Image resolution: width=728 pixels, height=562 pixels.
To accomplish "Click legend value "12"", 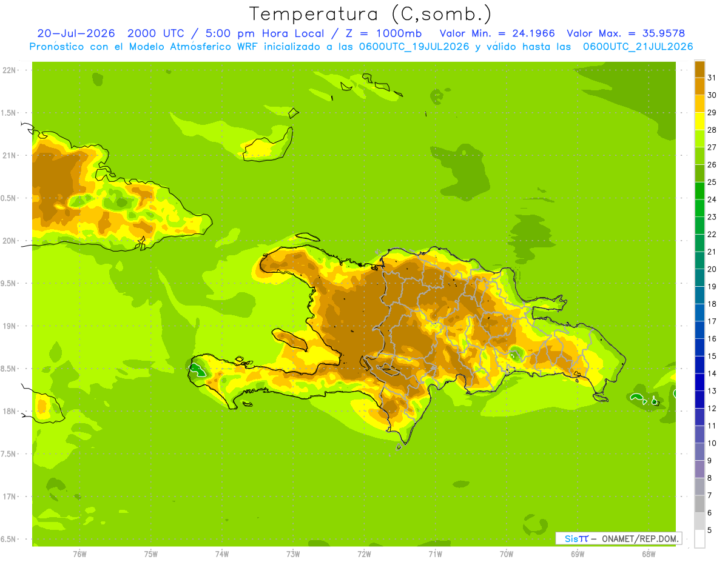I will pos(712,409).
